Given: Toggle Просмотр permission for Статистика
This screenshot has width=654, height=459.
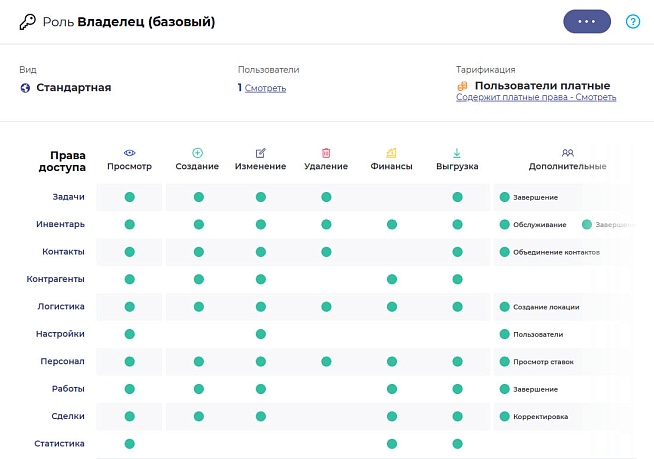Looking at the screenshot, I should point(130,444).
